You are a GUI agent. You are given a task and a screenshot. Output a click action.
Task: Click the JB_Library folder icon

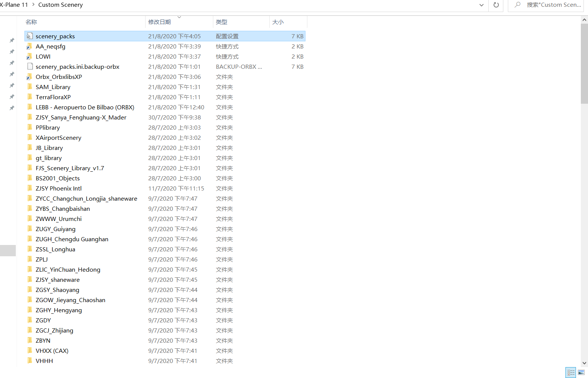(x=30, y=148)
